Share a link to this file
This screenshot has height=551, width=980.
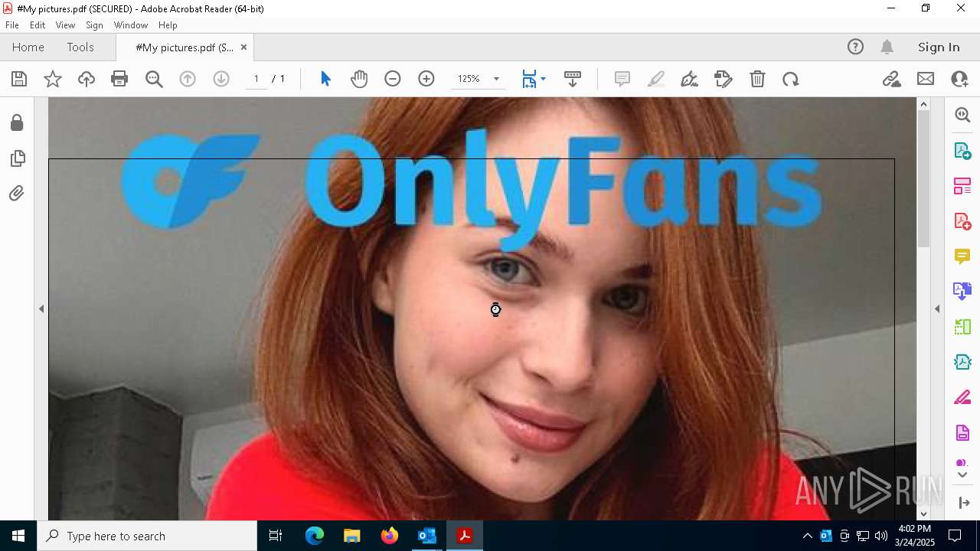tap(891, 79)
